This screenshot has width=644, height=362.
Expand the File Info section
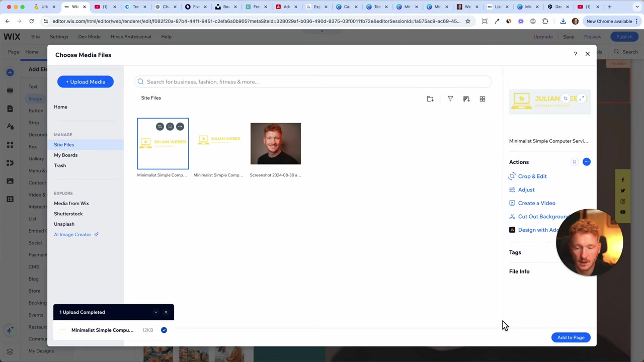519,271
